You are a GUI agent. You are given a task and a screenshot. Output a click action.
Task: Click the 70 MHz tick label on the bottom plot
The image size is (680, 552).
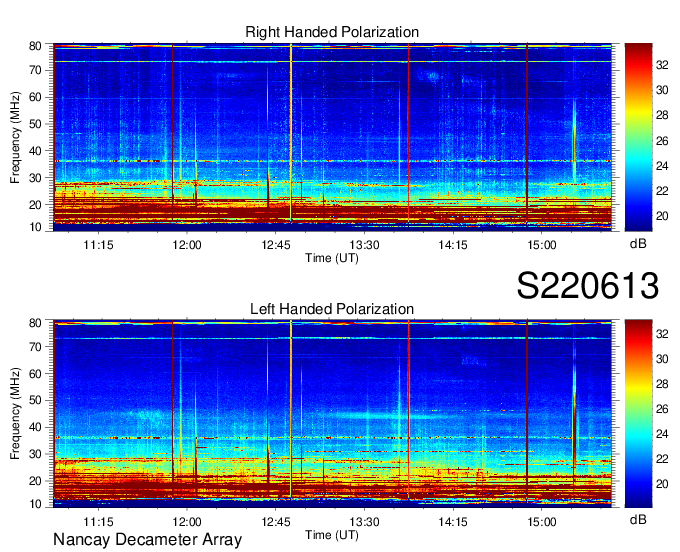click(35, 347)
